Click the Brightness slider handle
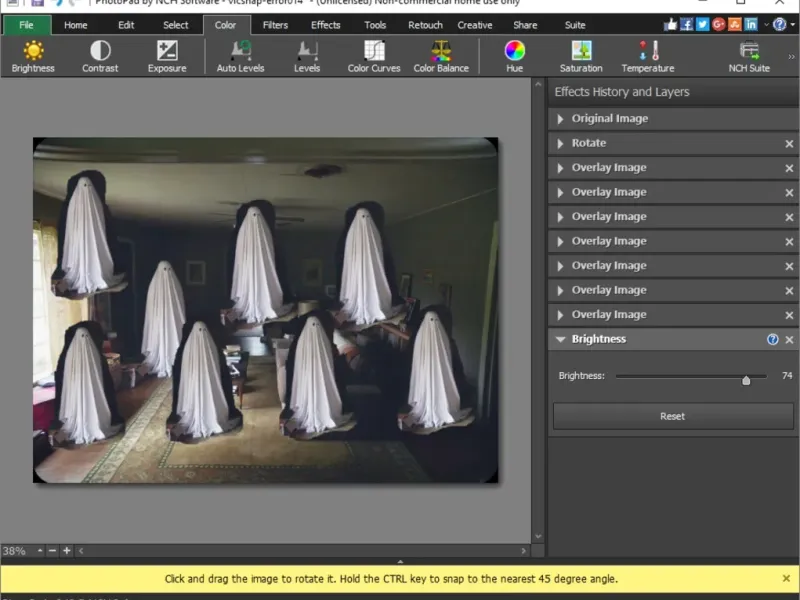Image resolution: width=800 pixels, height=600 pixels. coord(746,380)
